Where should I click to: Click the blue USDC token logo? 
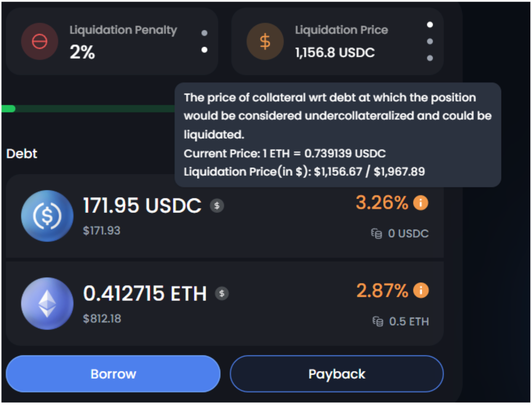pyautogui.click(x=47, y=216)
